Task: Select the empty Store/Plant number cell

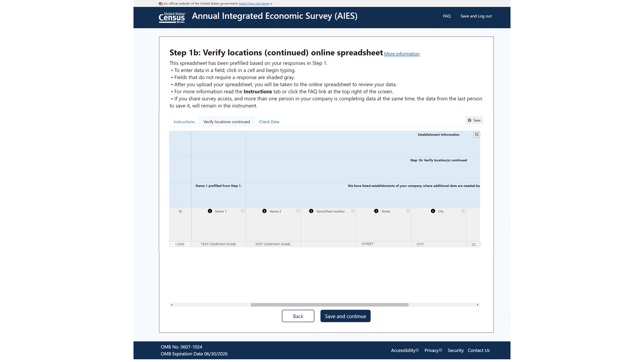Action: tap(328, 244)
